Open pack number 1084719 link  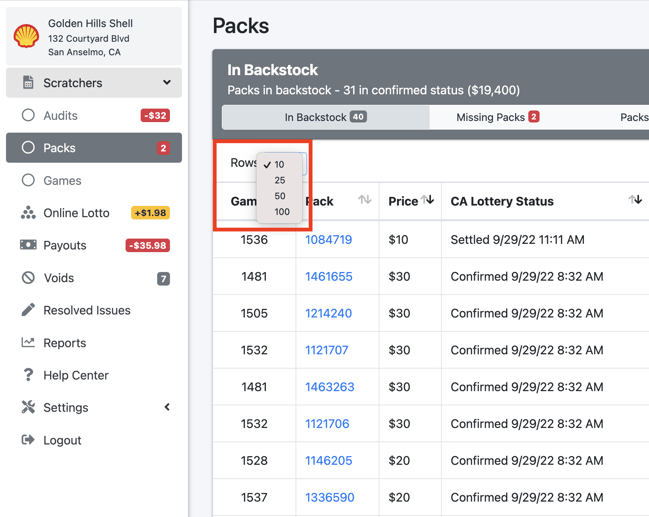click(328, 240)
